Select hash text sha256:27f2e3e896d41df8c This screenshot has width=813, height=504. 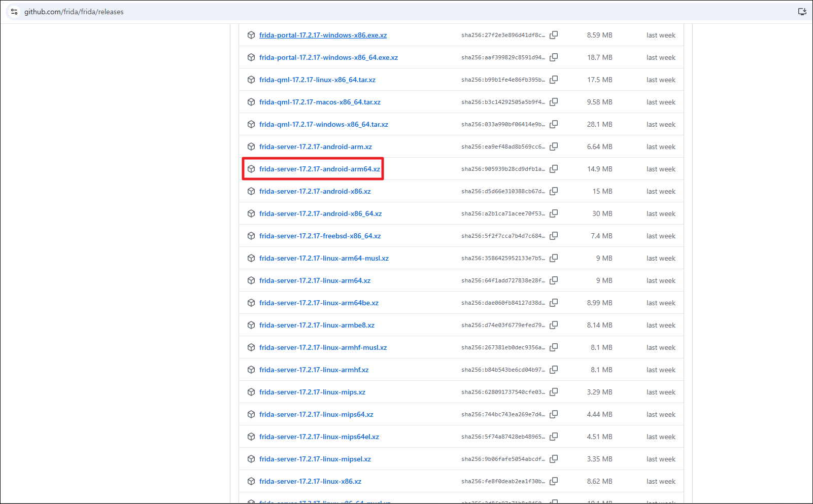[503, 35]
